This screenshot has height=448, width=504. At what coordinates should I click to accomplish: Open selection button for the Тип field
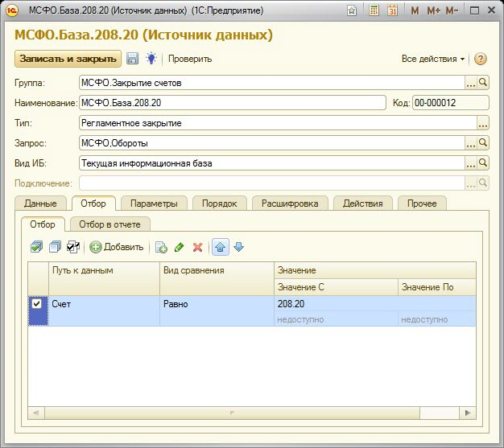[483, 123]
